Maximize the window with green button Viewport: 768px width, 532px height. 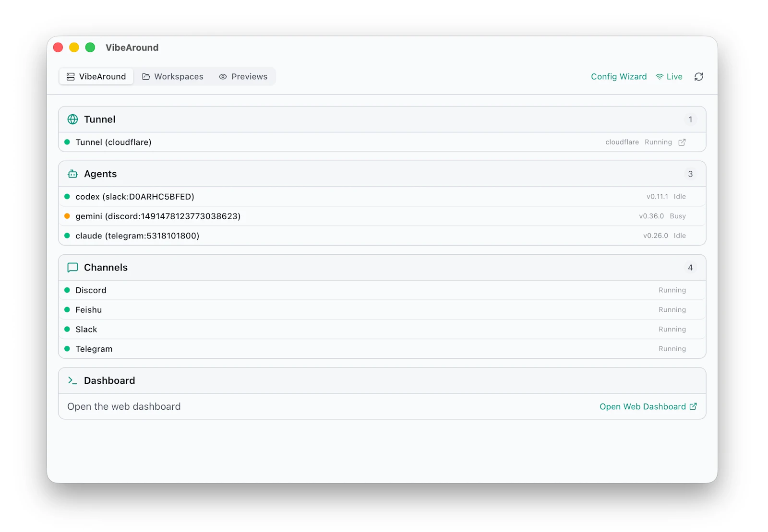90,47
